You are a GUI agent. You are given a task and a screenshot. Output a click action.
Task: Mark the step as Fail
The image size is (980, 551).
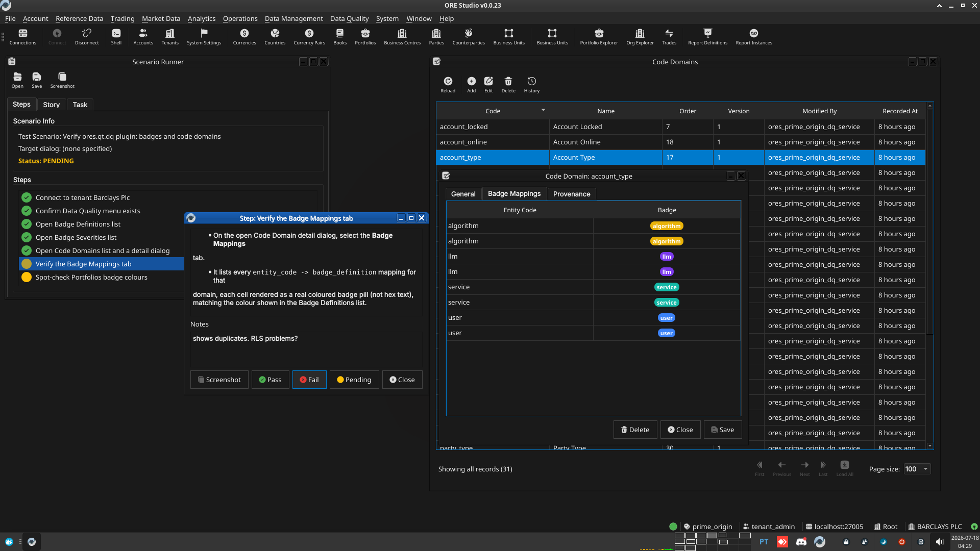309,380
